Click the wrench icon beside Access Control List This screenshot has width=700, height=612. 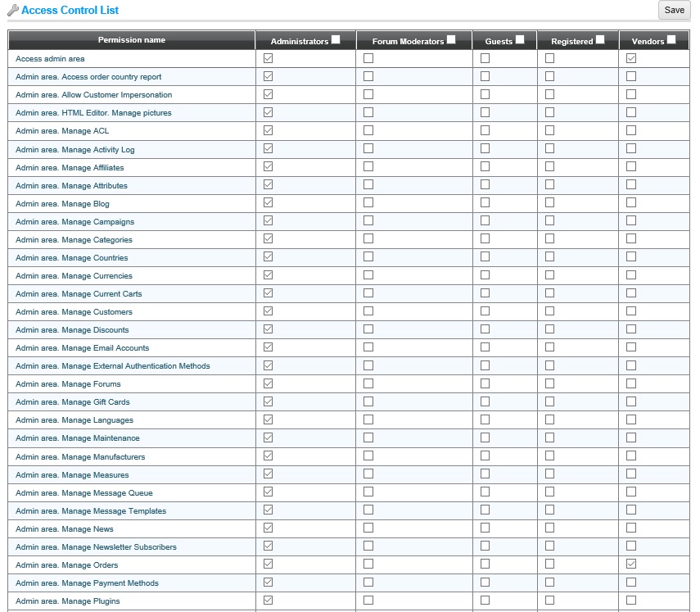click(13, 11)
